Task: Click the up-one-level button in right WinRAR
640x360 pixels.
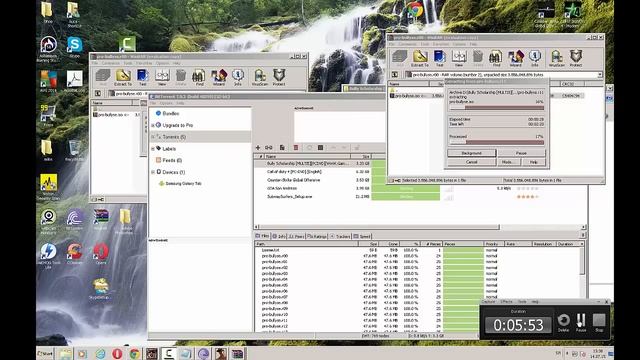Action: (x=395, y=75)
